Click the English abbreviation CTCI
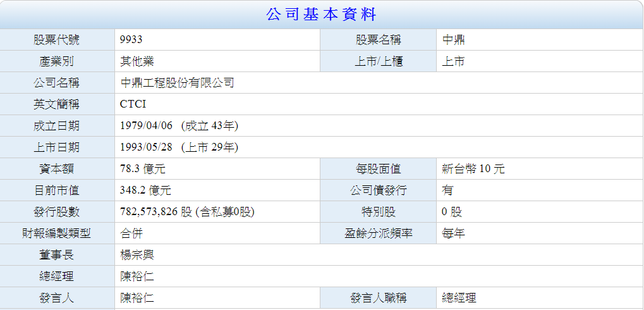Image resolution: width=644 pixels, height=310 pixels. pos(133,104)
